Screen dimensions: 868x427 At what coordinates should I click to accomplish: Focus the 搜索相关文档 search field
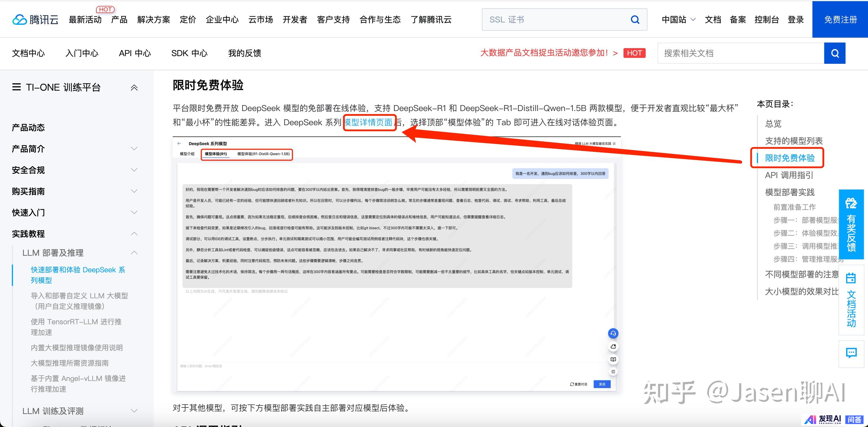(741, 53)
